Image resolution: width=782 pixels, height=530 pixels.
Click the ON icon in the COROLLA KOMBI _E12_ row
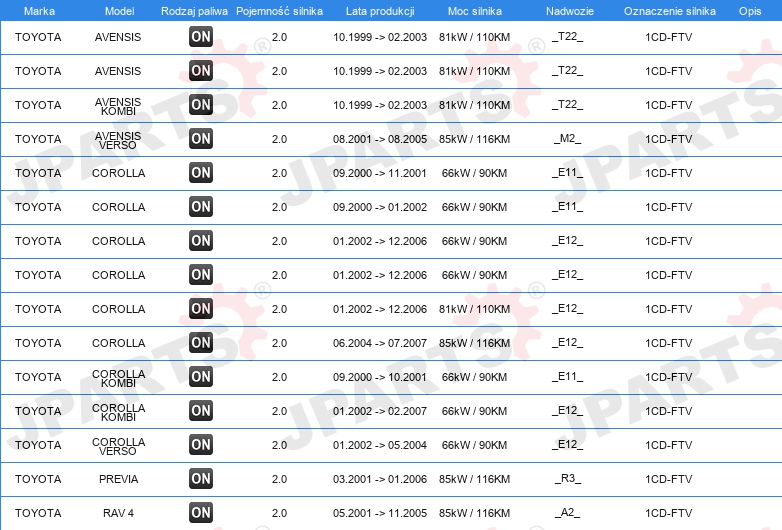point(201,410)
